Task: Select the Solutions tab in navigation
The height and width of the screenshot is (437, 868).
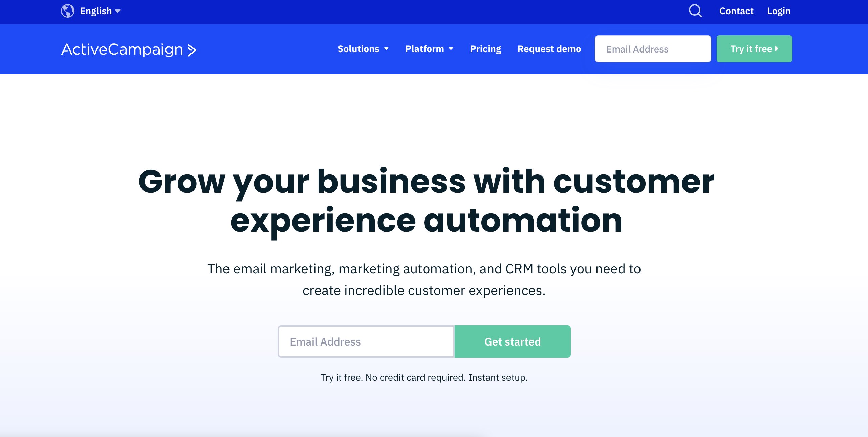Action: coord(363,48)
